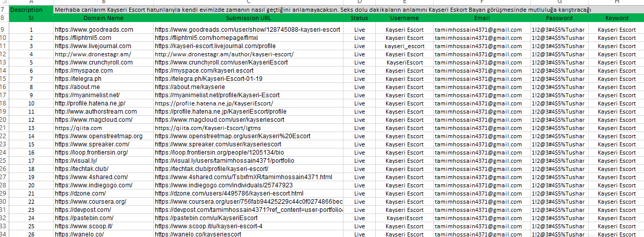Click the Description cell
This screenshot has height=237, width=644.
coord(31,10)
